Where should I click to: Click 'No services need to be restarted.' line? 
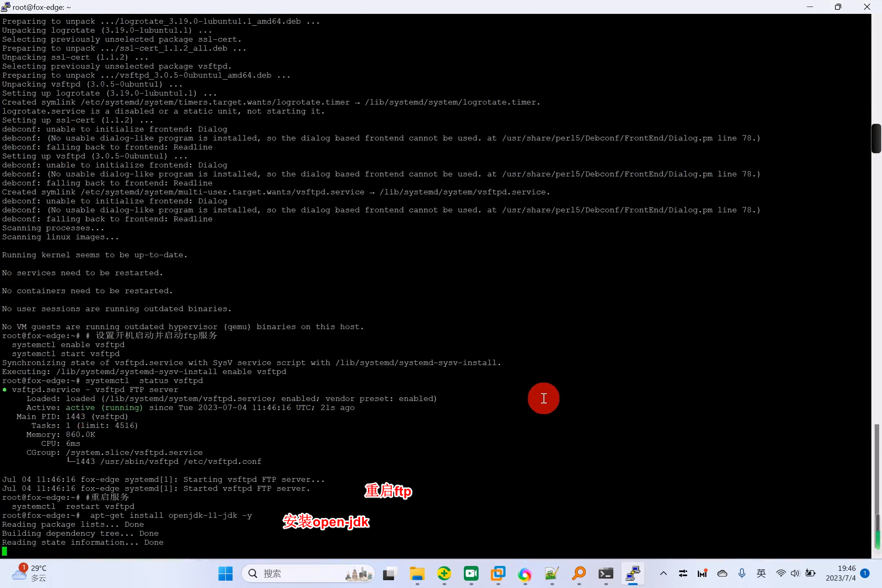pyautogui.click(x=82, y=273)
